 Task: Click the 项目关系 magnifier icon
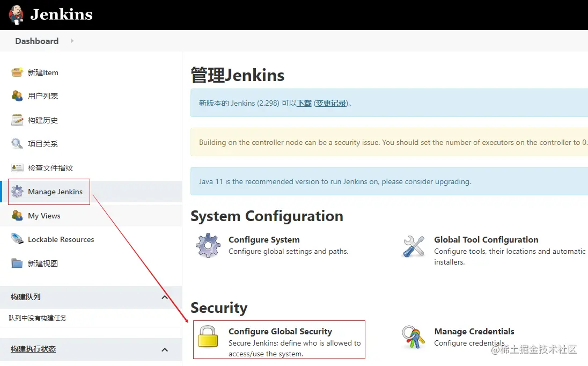(x=17, y=144)
